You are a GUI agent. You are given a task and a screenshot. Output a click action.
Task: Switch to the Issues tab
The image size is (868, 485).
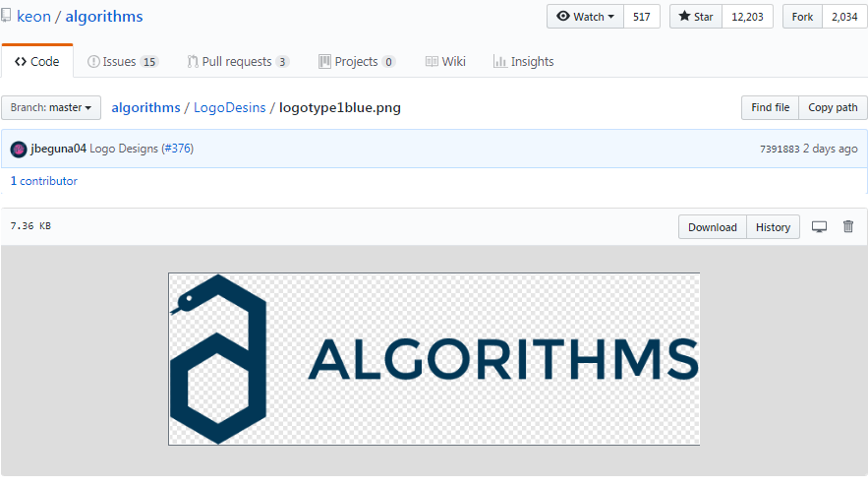(123, 62)
